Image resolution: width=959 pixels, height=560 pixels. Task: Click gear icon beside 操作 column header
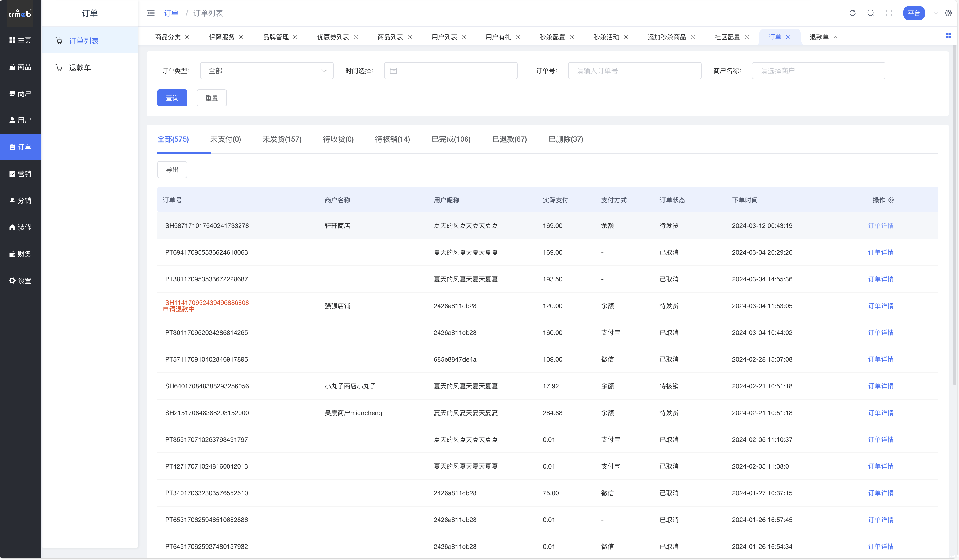[x=891, y=200]
